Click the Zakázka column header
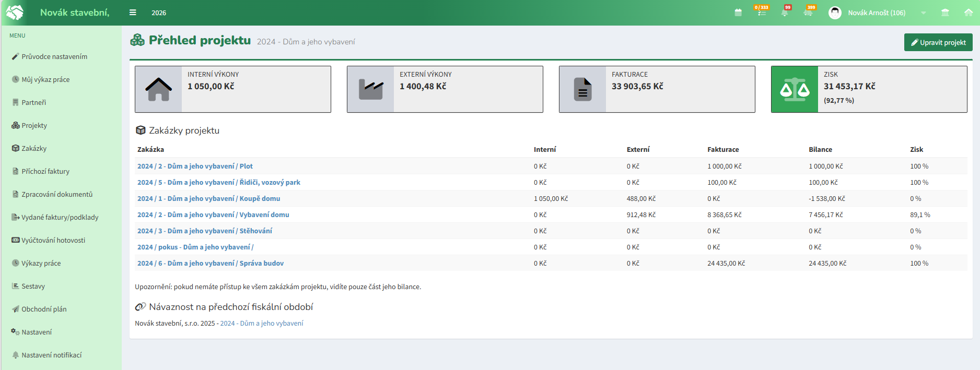The width and height of the screenshot is (980, 370). pyautogui.click(x=150, y=150)
